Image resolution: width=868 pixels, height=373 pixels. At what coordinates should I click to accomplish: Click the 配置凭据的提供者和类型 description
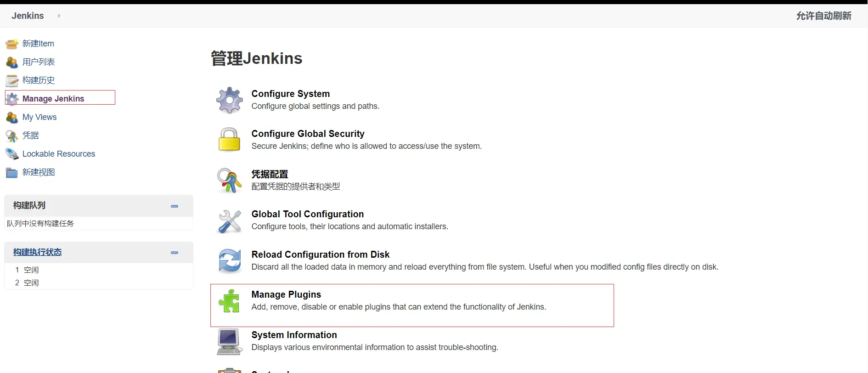(296, 186)
